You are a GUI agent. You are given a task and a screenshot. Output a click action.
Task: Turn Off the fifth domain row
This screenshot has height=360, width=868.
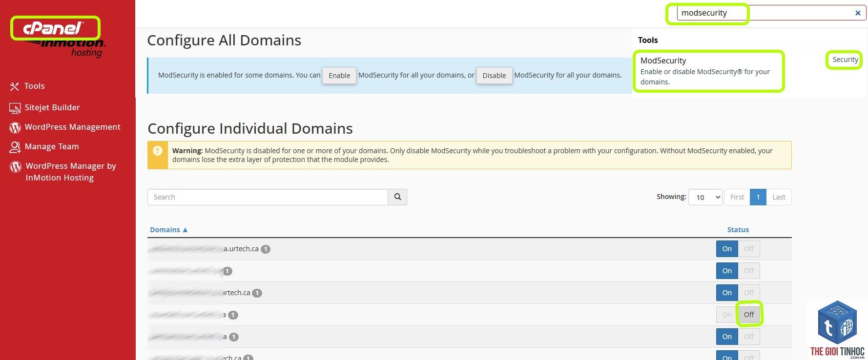(749, 337)
